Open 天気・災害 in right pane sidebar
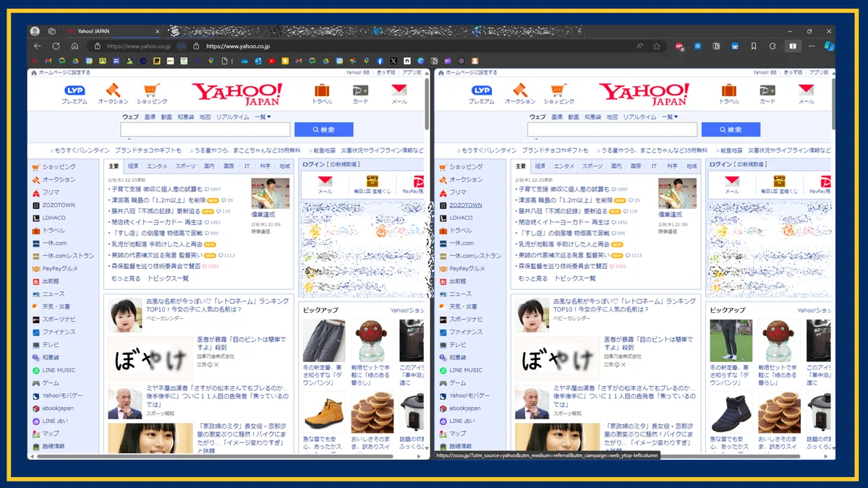868x488 pixels. pyautogui.click(x=464, y=307)
